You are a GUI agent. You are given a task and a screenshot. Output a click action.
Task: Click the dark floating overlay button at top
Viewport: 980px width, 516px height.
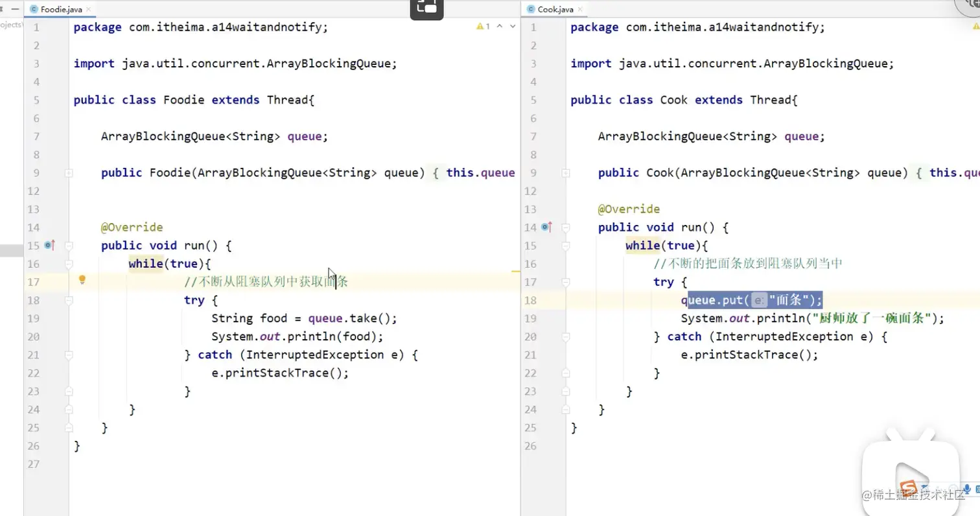pyautogui.click(x=426, y=9)
